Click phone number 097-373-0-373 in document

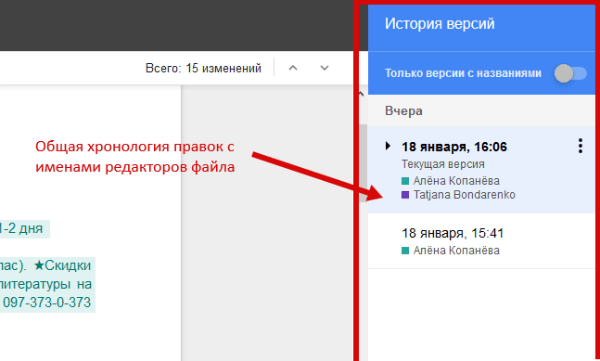[47, 302]
